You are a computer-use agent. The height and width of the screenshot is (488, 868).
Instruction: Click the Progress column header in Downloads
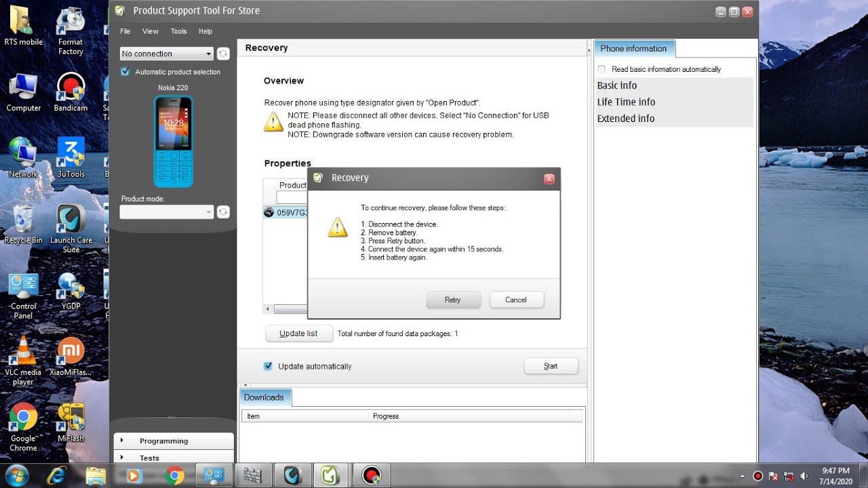[x=469, y=416]
